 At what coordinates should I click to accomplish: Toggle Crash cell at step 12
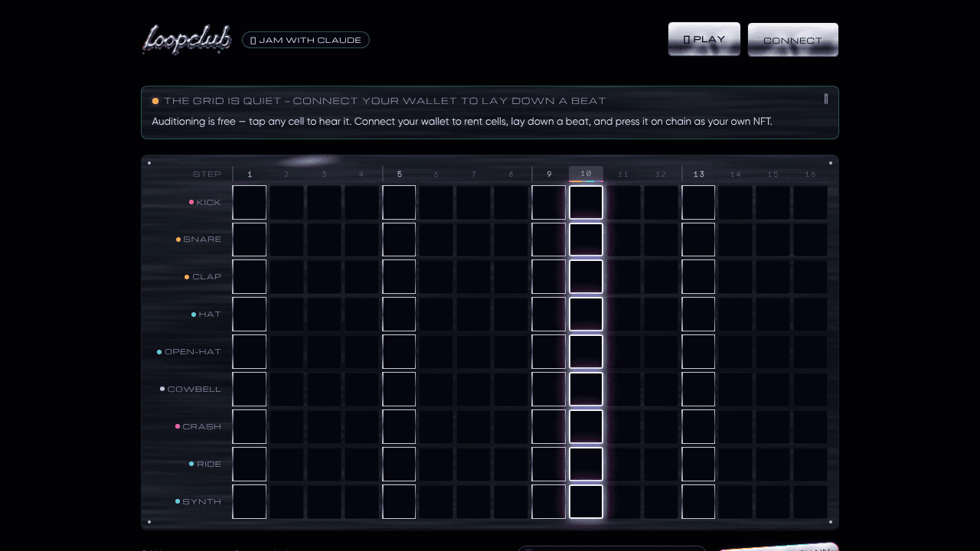(x=661, y=427)
